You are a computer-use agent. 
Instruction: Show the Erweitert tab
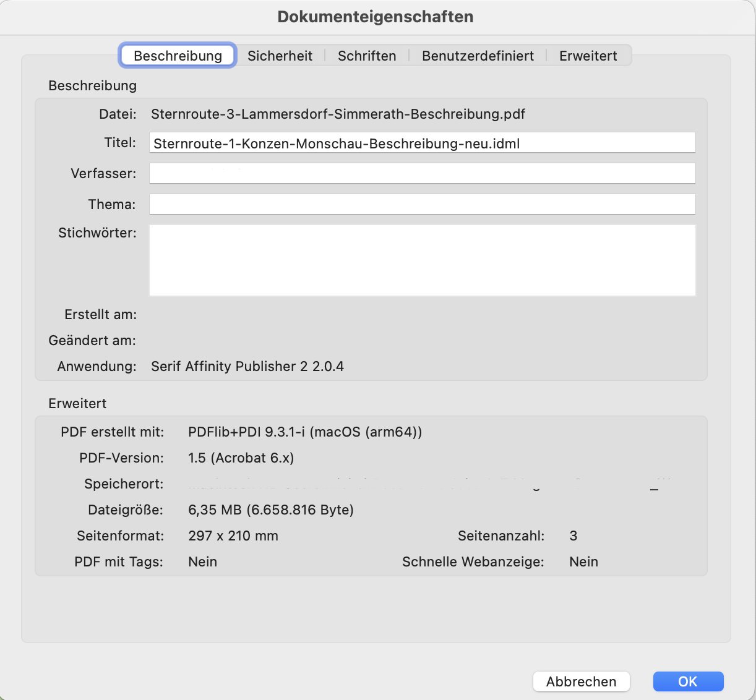point(588,56)
